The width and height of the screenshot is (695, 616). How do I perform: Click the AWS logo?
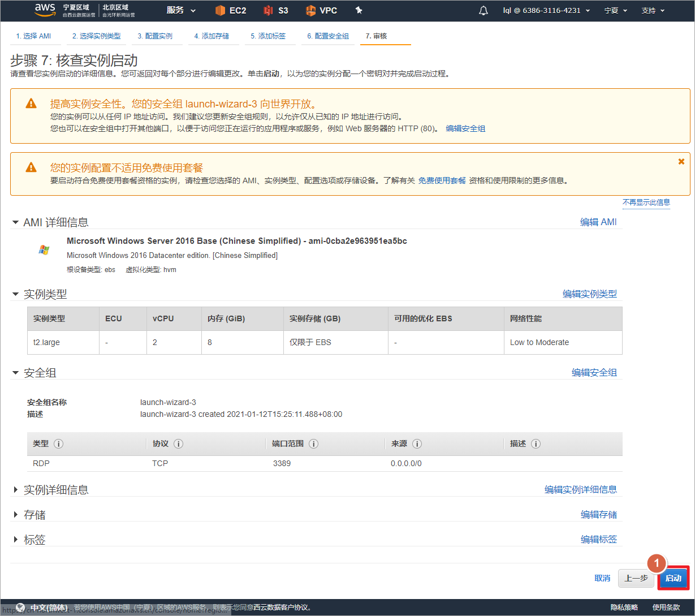point(45,10)
